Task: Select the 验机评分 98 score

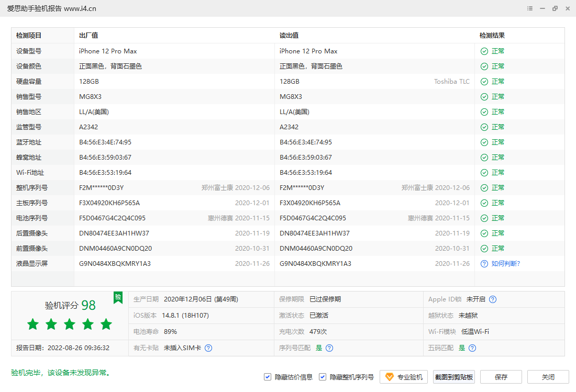Action: 70,305
